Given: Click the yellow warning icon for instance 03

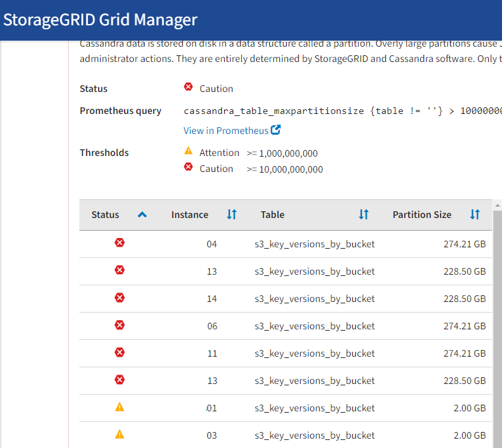Looking at the screenshot, I should (120, 435).
